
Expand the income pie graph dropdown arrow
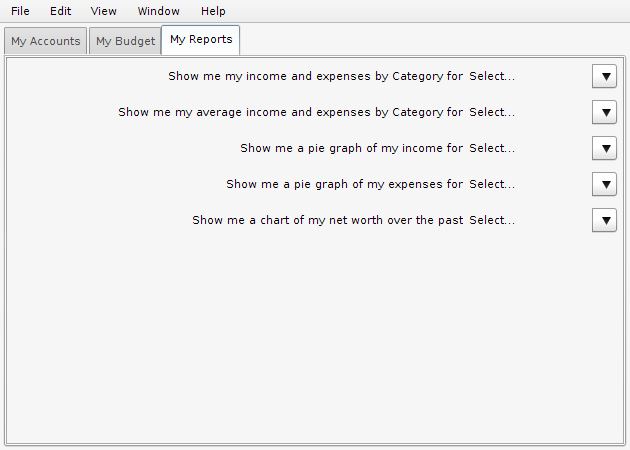tap(605, 148)
